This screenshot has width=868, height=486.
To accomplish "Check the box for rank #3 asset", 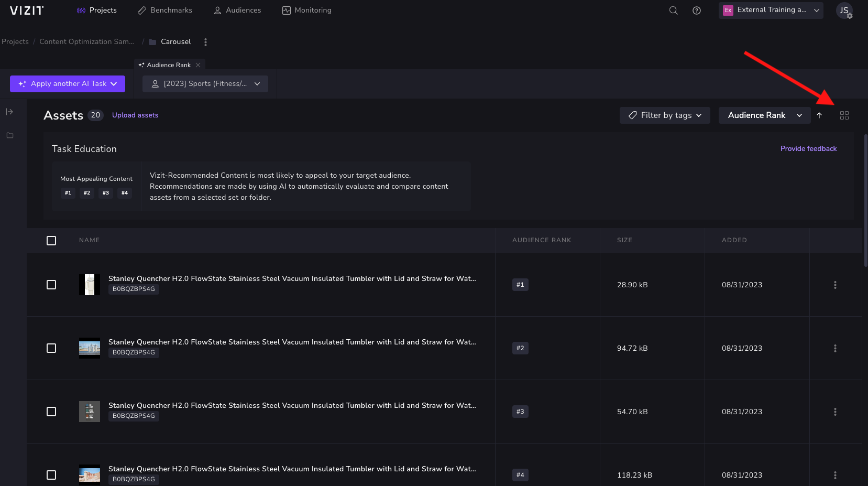I will [x=51, y=412].
